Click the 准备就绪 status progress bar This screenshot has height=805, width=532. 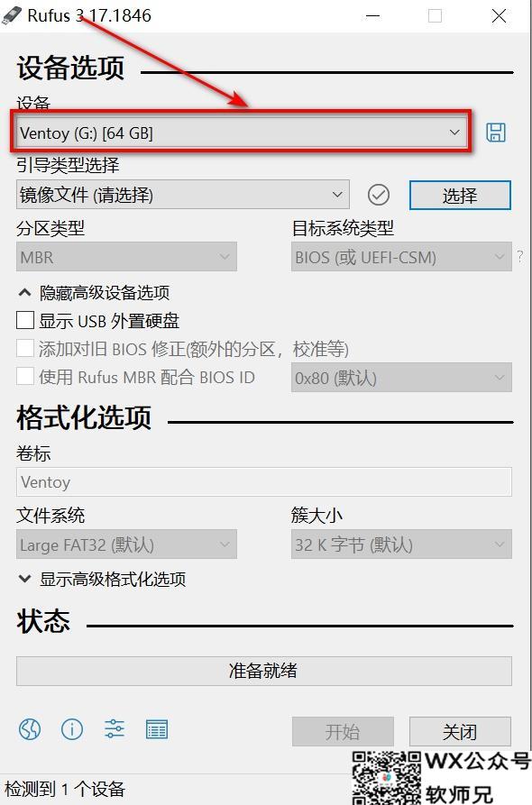point(264,671)
